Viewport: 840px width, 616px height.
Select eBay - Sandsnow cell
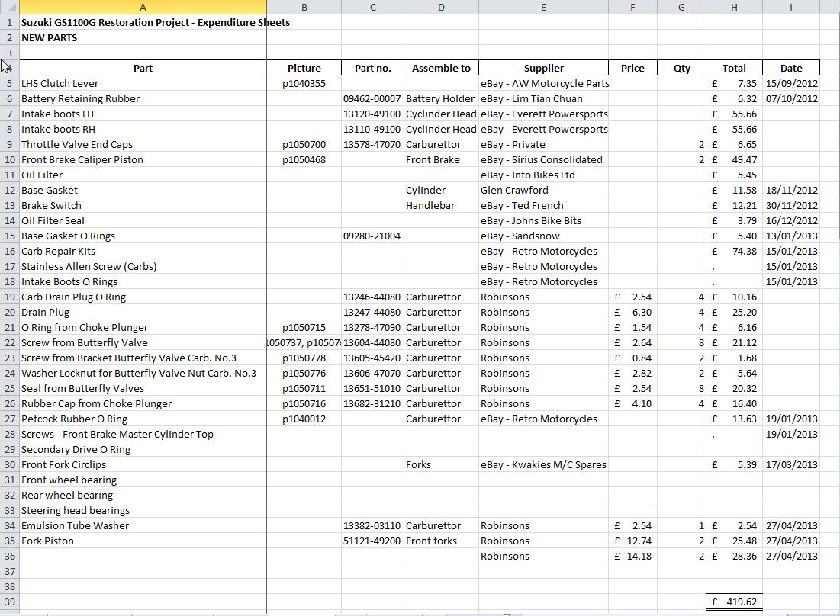pyautogui.click(x=543, y=236)
